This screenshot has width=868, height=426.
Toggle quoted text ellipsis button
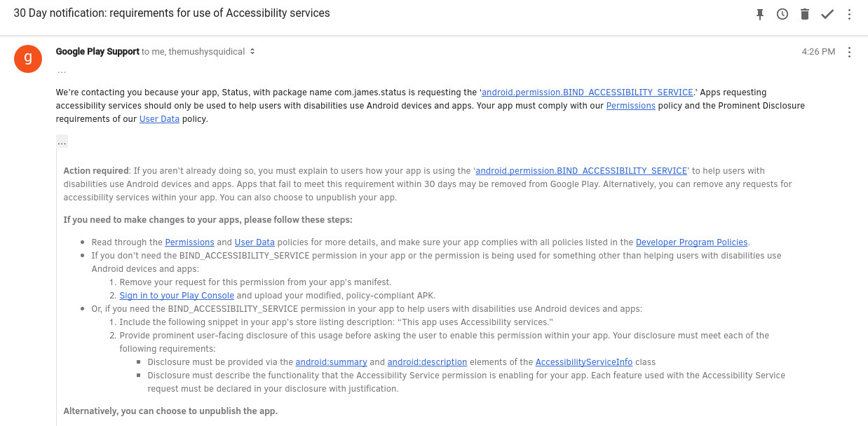click(62, 142)
